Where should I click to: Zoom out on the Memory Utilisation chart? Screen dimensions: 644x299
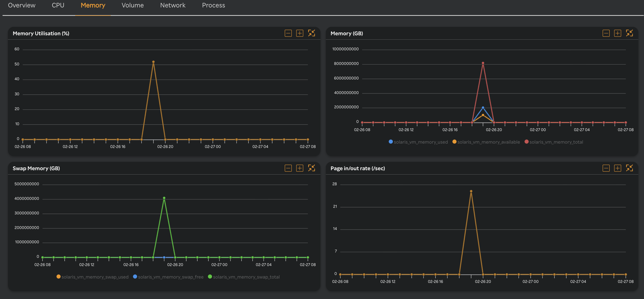click(x=288, y=33)
